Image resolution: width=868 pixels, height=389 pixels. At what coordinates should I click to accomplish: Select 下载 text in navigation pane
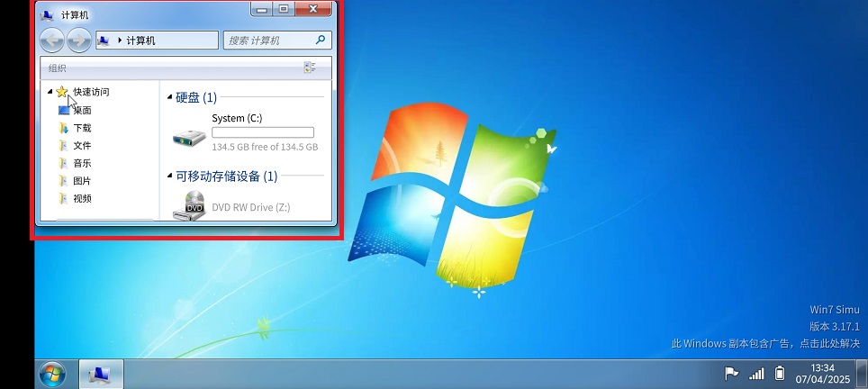[x=83, y=128]
